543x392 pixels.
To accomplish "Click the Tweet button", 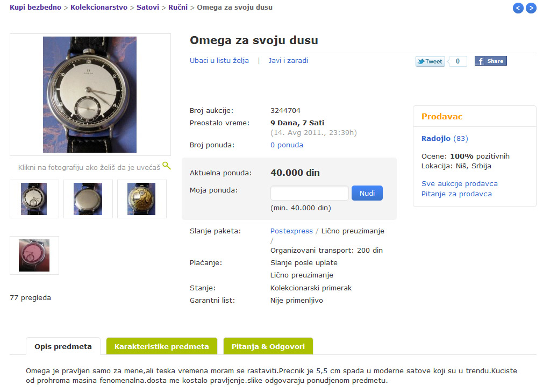I will point(430,61).
